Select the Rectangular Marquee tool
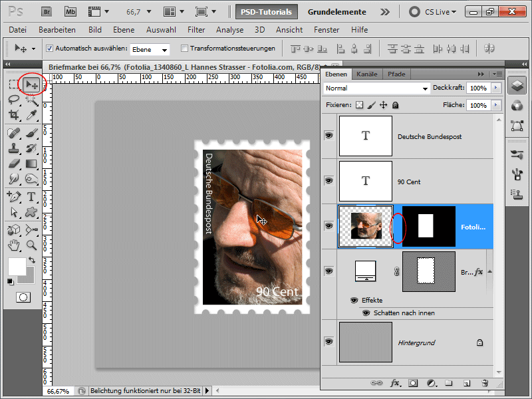 point(13,84)
